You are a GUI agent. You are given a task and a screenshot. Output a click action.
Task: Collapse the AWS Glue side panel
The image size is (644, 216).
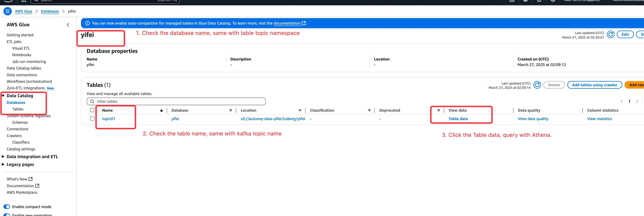pos(68,25)
